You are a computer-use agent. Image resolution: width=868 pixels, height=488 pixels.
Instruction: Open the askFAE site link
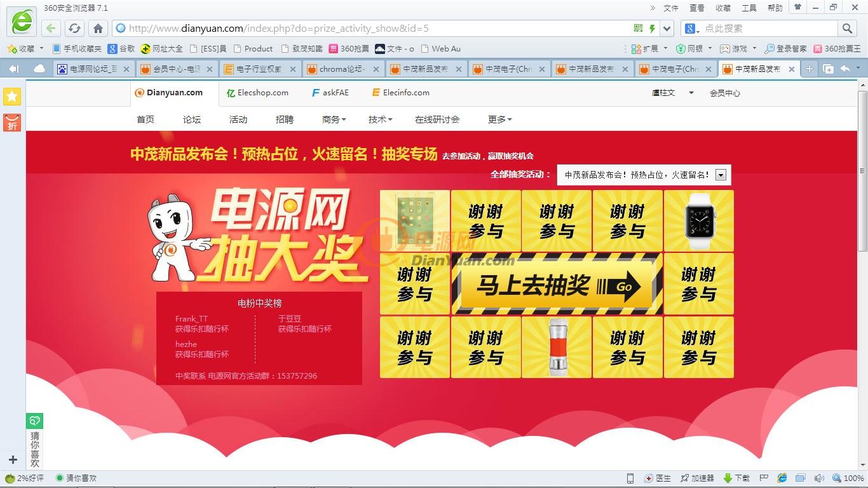330,93
